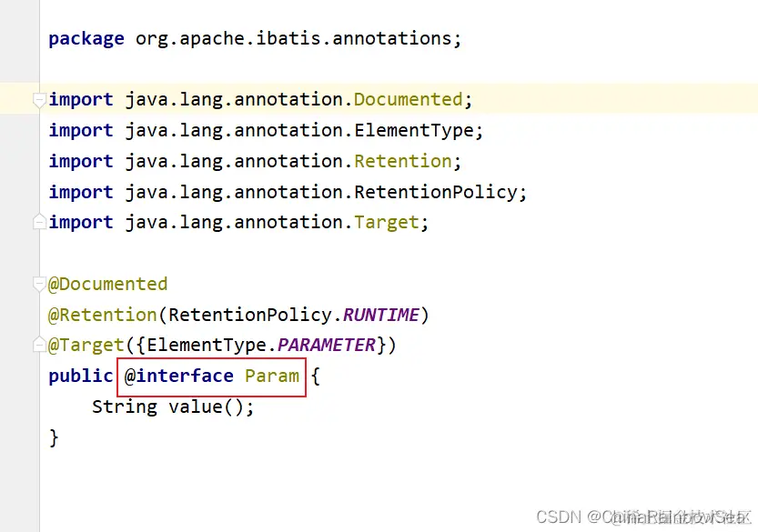Collapse annotations fold marker at @Documented
Screen dimensions: 758x532
[x=39, y=284]
